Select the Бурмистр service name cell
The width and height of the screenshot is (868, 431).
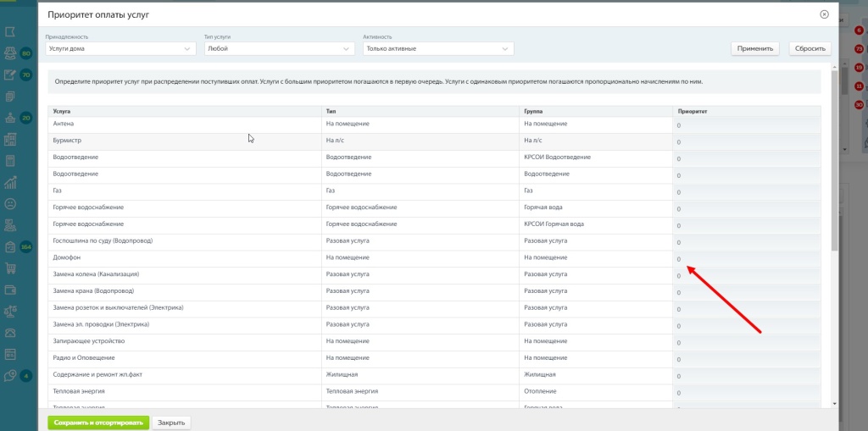pyautogui.click(x=184, y=141)
